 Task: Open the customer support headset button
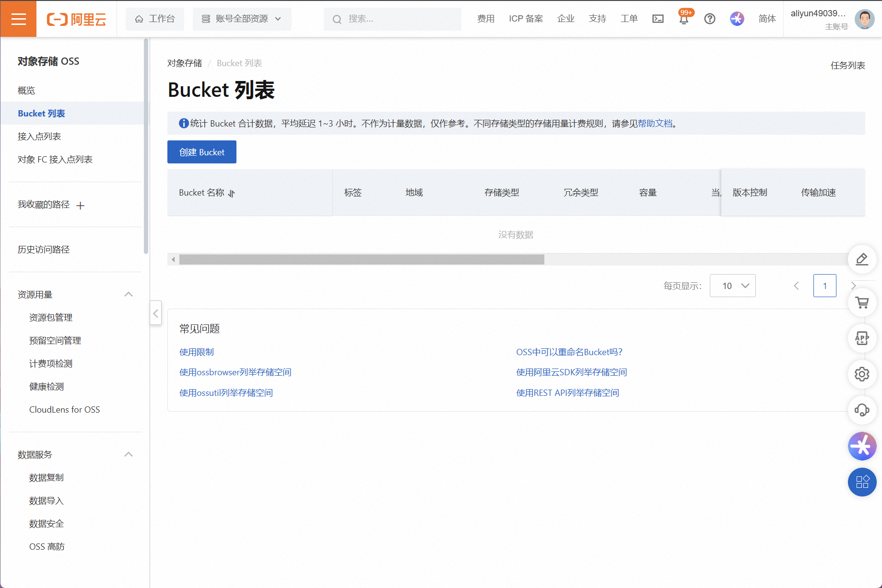point(862,410)
